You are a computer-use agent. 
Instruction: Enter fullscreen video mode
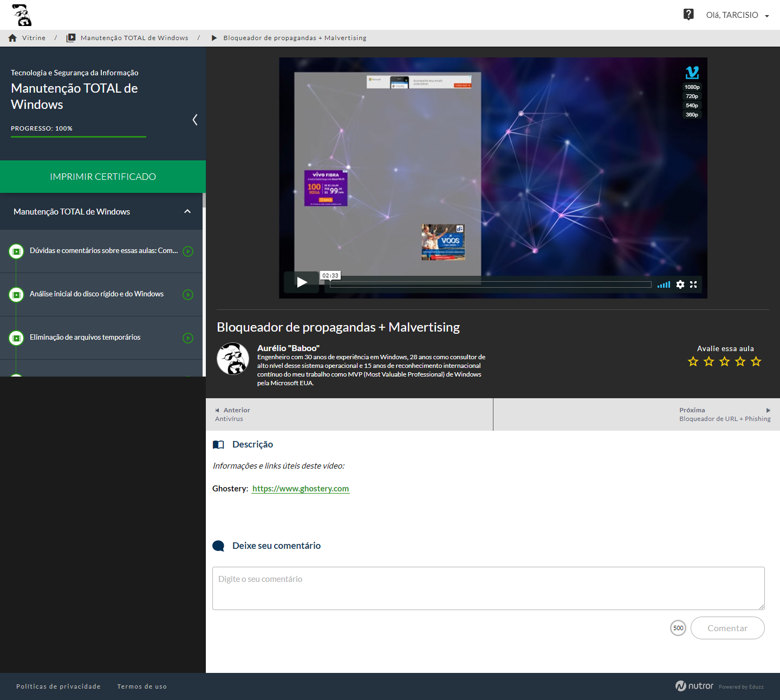[x=693, y=284]
